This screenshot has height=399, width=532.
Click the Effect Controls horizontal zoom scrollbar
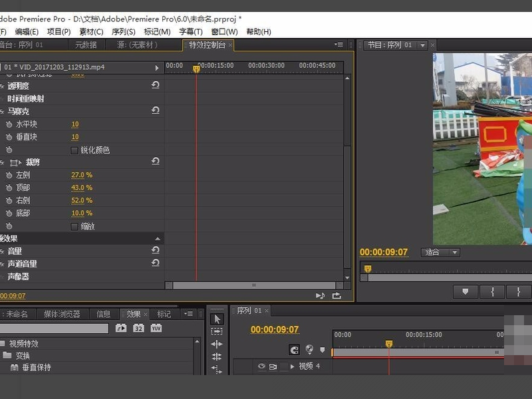pyautogui.click(x=254, y=286)
